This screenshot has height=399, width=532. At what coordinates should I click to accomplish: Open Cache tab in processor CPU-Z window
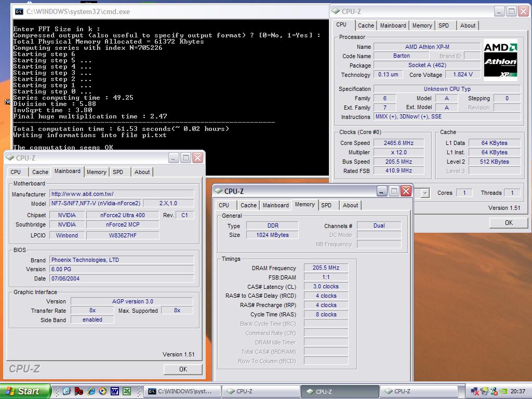[x=366, y=25]
